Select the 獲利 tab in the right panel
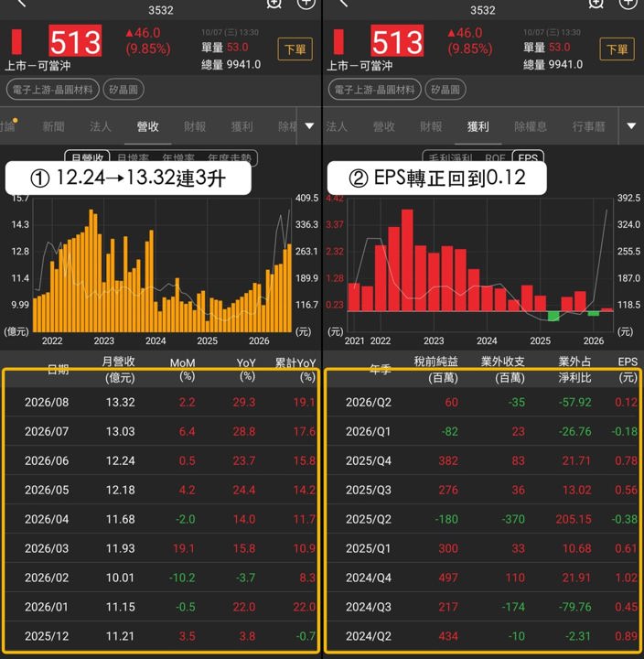 click(478, 126)
